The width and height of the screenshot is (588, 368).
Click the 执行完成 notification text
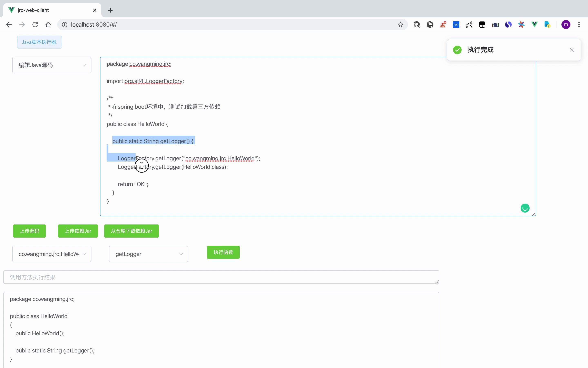coord(480,50)
